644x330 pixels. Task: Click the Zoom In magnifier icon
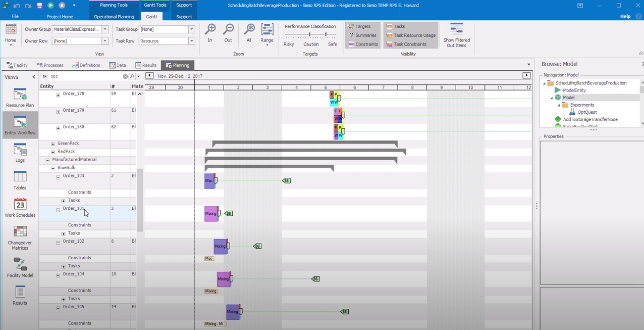click(x=210, y=30)
